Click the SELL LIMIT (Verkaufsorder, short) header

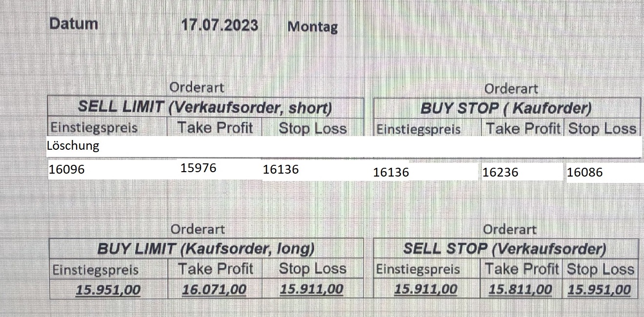tap(205, 107)
